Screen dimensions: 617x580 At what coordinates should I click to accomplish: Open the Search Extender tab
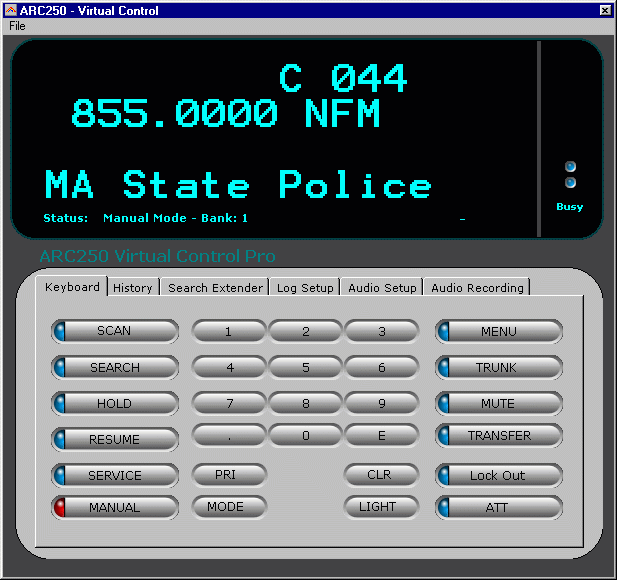[x=215, y=288]
